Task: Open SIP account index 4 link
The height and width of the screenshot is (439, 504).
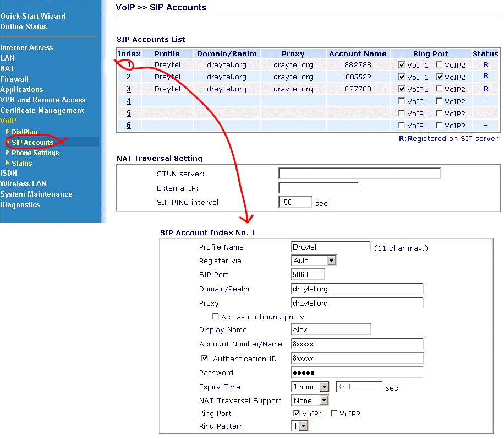Action: coord(129,101)
